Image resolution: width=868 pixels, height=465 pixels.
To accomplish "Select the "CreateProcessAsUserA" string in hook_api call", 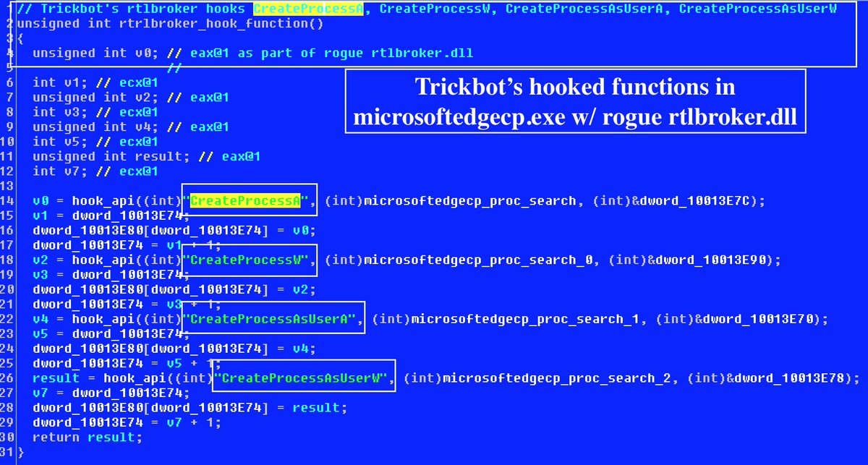I will point(270,319).
